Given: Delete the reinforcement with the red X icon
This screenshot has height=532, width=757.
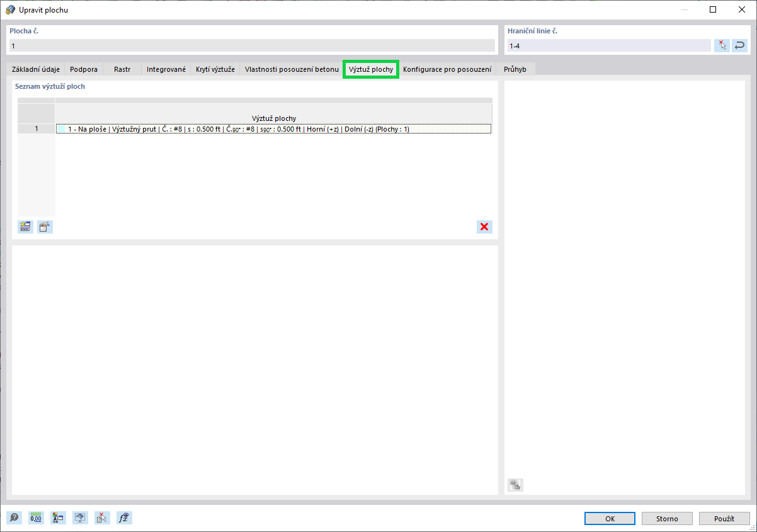Looking at the screenshot, I should tap(484, 227).
